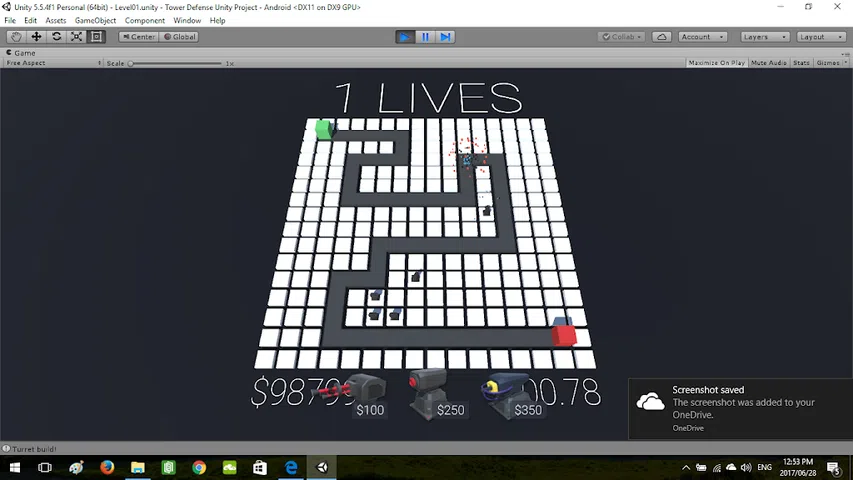853x480 pixels.
Task: Toggle Maximize On Play
Action: click(x=716, y=63)
